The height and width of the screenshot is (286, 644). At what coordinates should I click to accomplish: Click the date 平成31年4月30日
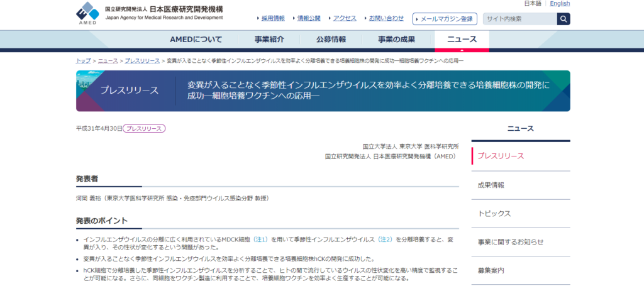(99, 128)
